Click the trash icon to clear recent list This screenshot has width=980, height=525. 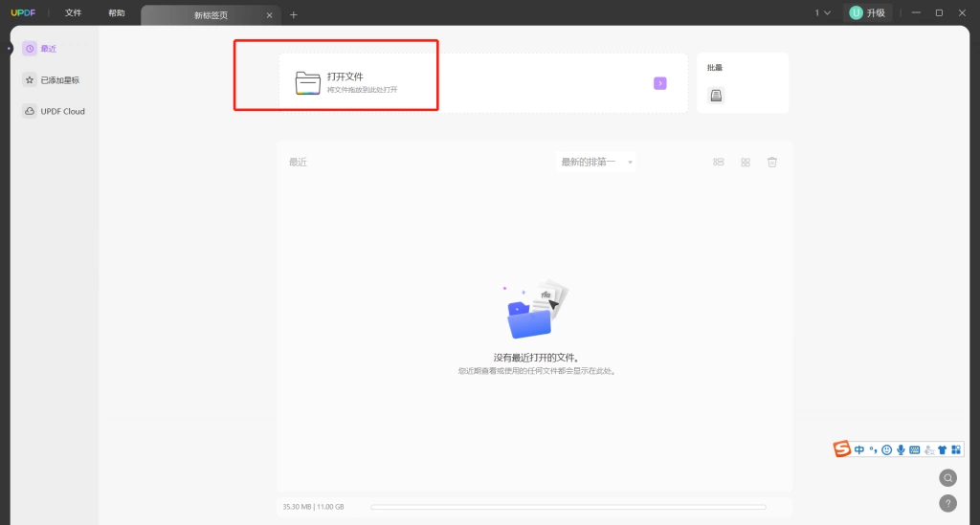click(x=772, y=163)
